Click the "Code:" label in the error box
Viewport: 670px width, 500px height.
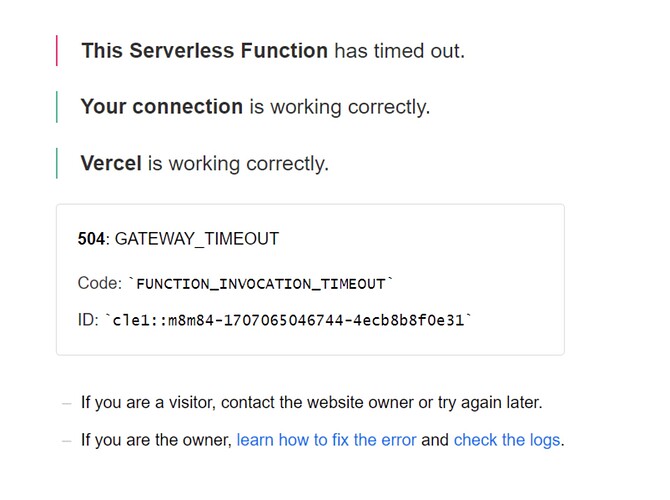(x=99, y=284)
